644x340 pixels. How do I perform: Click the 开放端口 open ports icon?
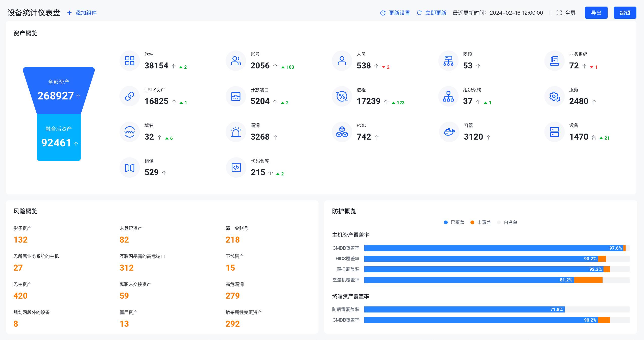(236, 96)
